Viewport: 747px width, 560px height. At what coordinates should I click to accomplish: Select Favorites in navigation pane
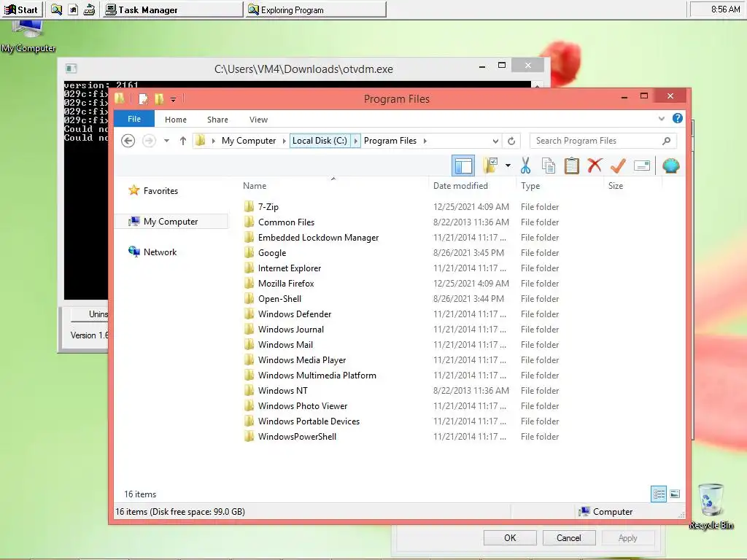point(153,191)
